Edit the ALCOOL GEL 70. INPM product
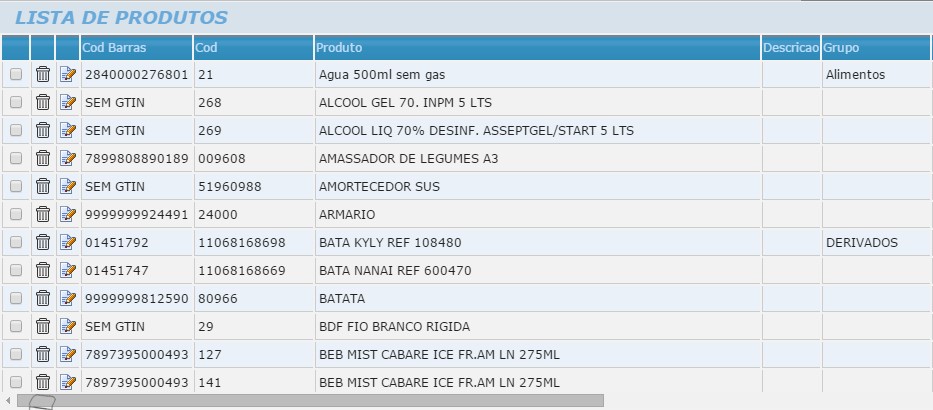Image resolution: width=933 pixels, height=410 pixels. [x=68, y=102]
